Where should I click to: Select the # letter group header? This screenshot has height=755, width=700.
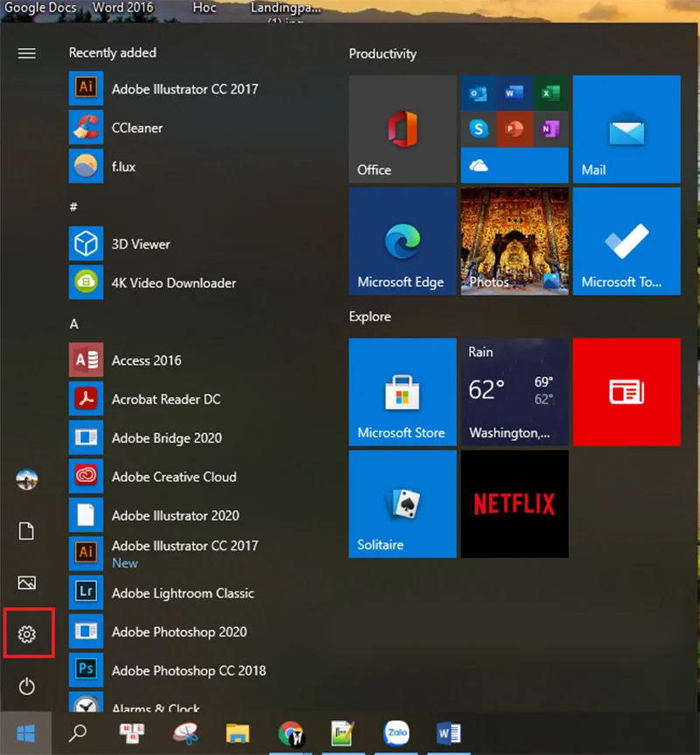pos(73,206)
